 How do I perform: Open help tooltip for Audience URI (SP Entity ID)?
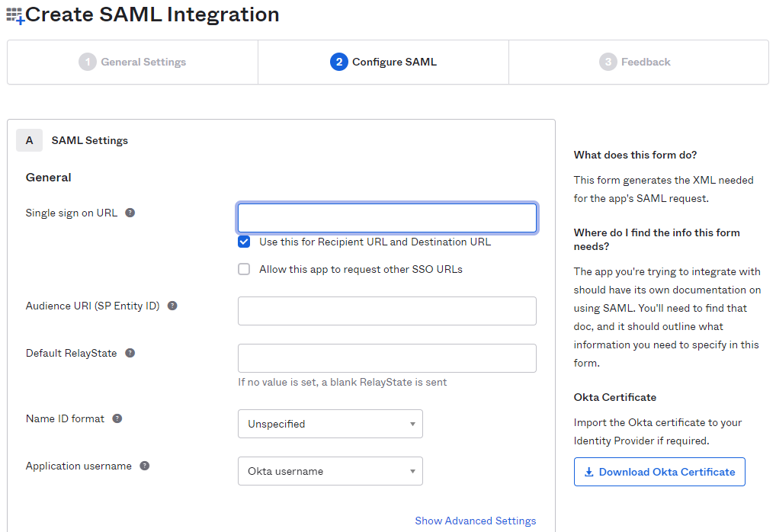[172, 306]
